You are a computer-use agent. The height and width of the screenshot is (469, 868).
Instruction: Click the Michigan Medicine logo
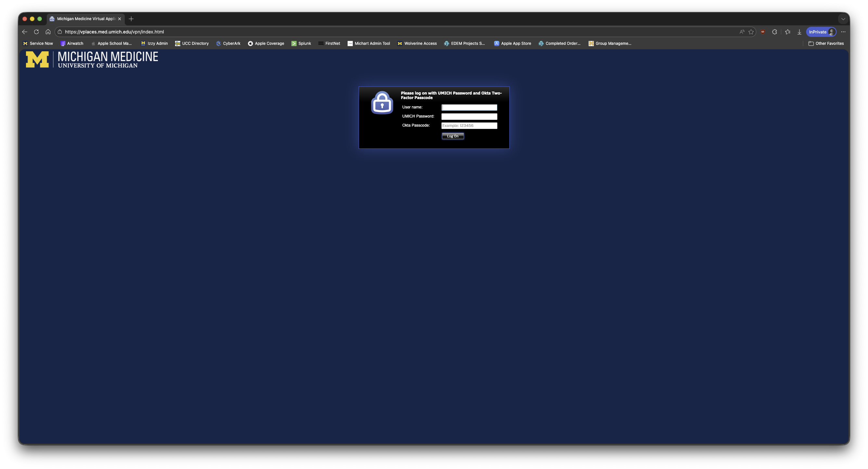click(x=92, y=60)
